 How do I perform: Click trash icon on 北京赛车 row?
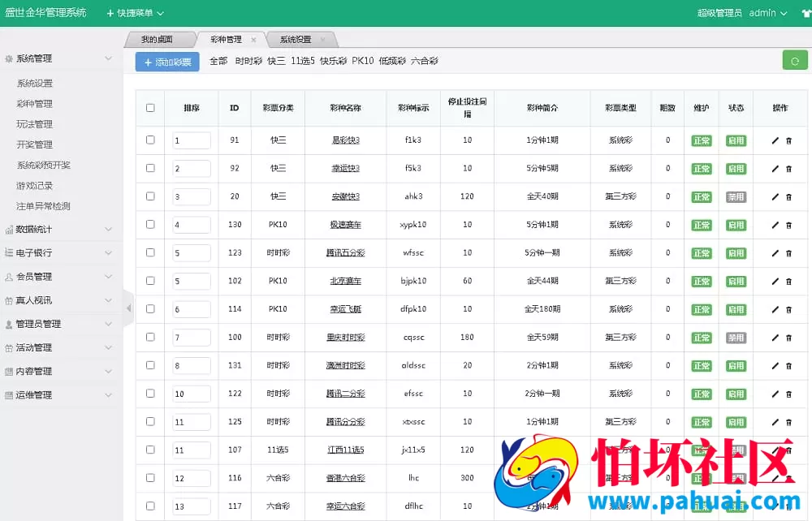[788, 281]
